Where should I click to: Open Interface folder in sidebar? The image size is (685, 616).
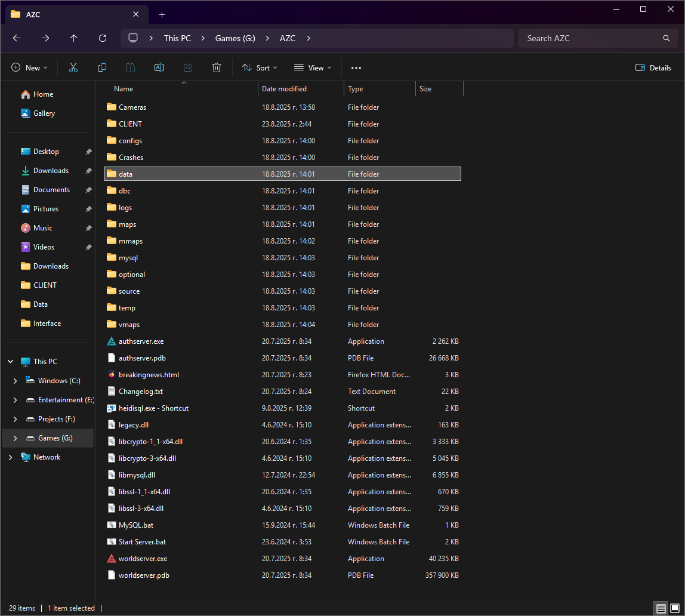[x=47, y=324]
